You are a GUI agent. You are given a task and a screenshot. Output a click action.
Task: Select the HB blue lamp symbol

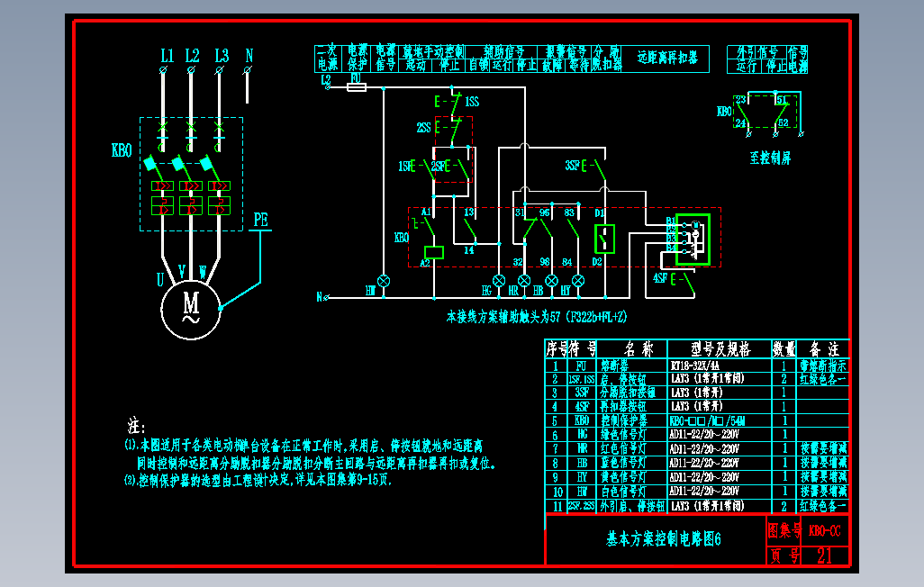coord(551,281)
